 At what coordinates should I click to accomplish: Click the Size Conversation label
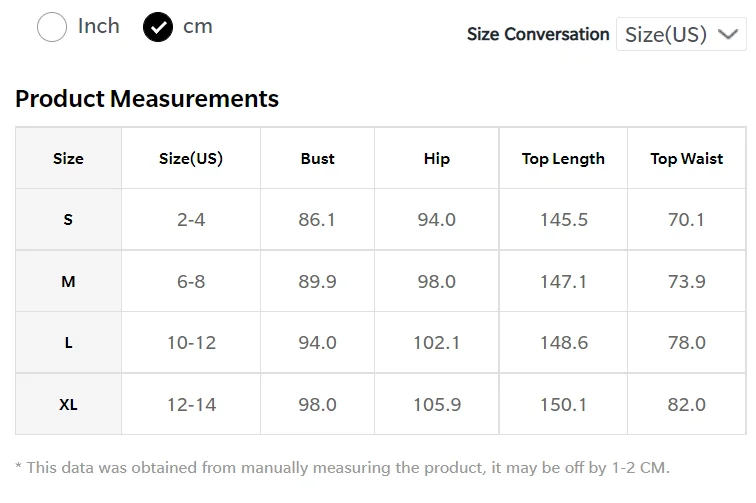pos(538,34)
